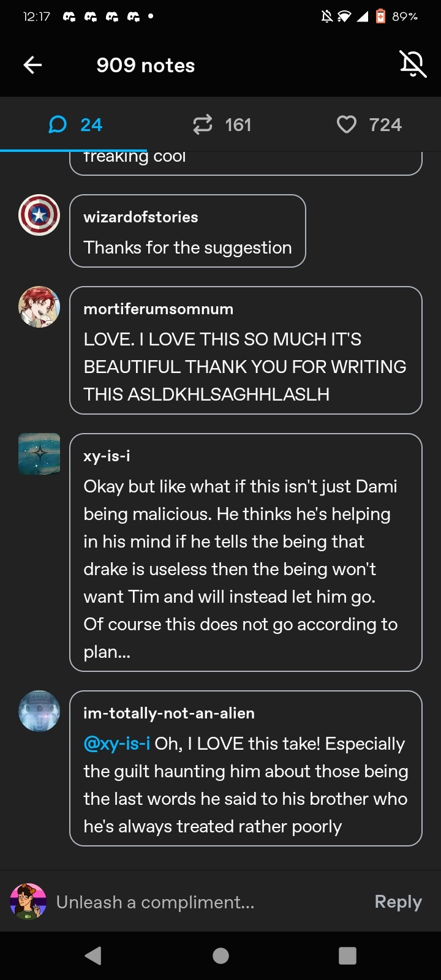Follow the @xy-is-i mention link
The height and width of the screenshot is (980, 441).
point(117,744)
